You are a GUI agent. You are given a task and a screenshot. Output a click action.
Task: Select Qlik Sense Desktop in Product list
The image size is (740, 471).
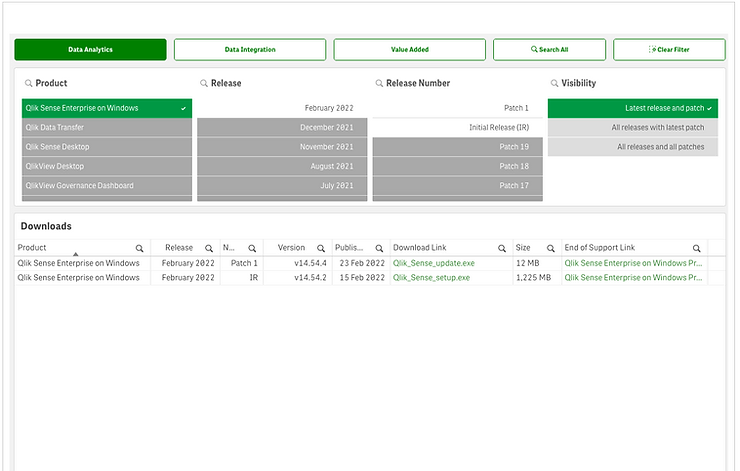[x=107, y=147]
